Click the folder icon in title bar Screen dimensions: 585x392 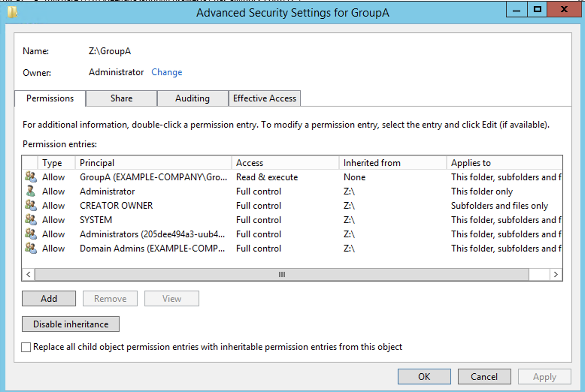tap(12, 12)
